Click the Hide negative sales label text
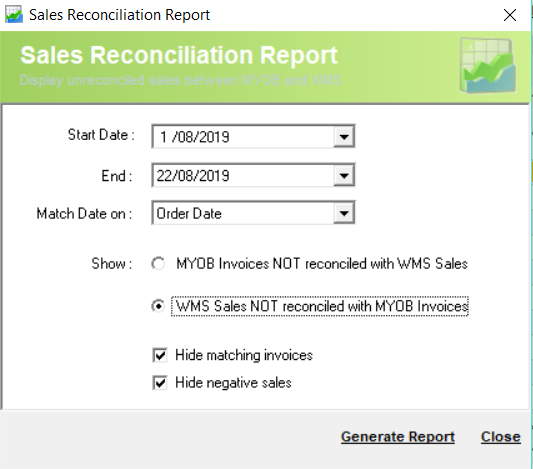The width and height of the screenshot is (533, 469). click(x=233, y=383)
